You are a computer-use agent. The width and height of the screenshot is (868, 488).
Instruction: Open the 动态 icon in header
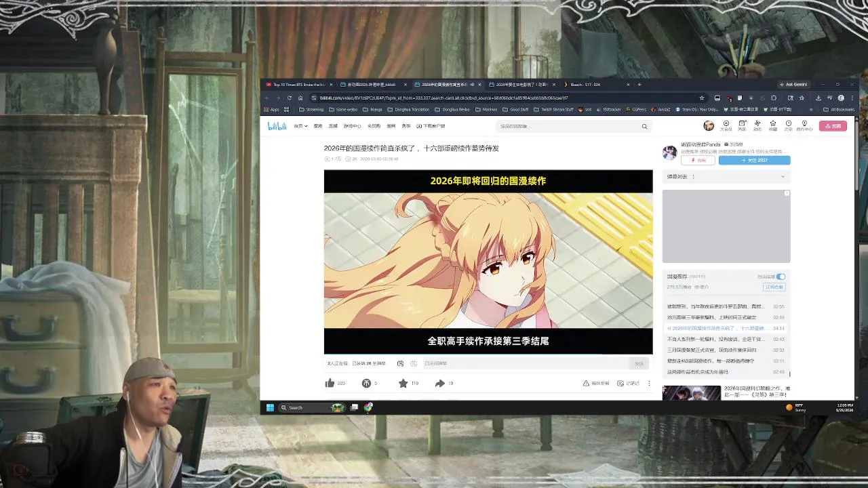click(x=757, y=125)
